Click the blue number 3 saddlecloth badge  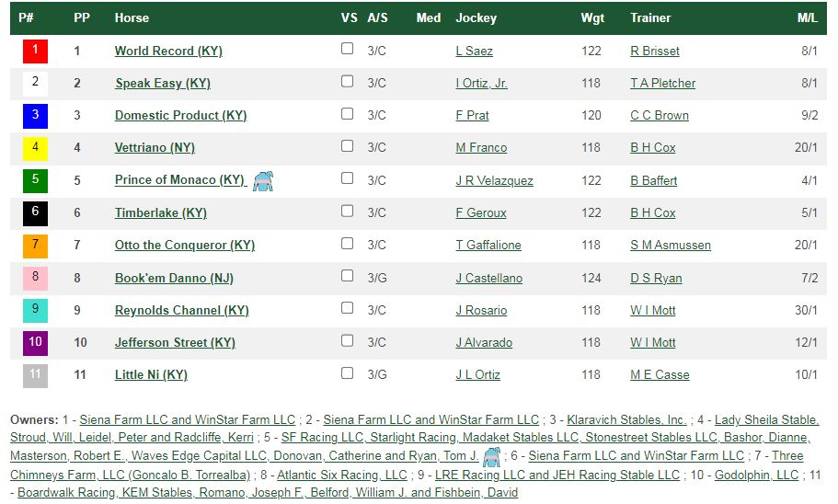coord(35,116)
